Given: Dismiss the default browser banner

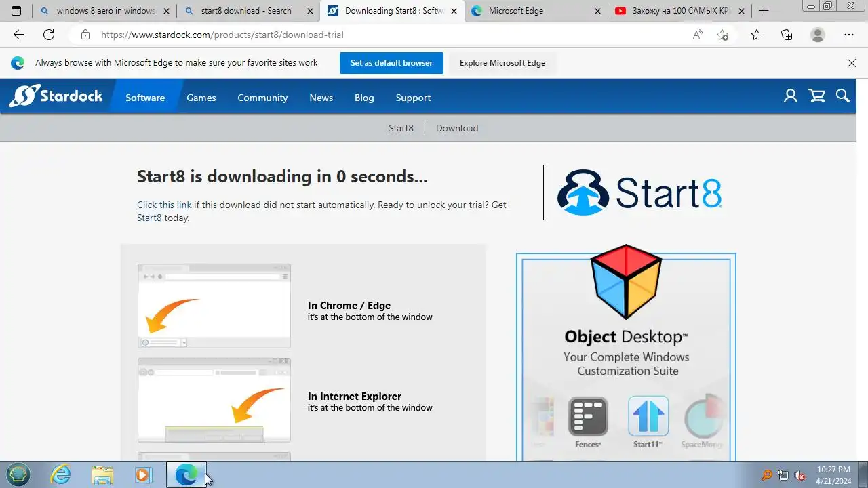Looking at the screenshot, I should point(852,63).
